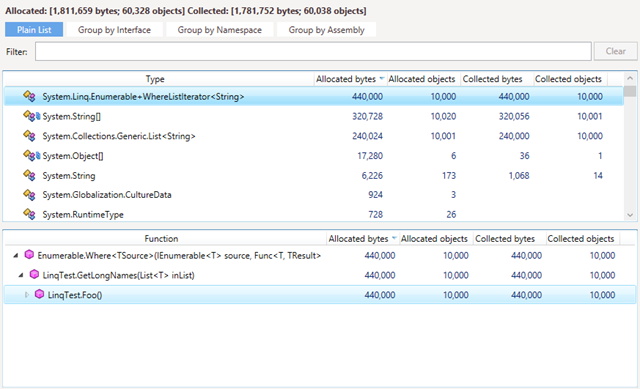Click the Allocated/Collected summary line at top
This screenshot has width=640, height=389.
pos(186,11)
